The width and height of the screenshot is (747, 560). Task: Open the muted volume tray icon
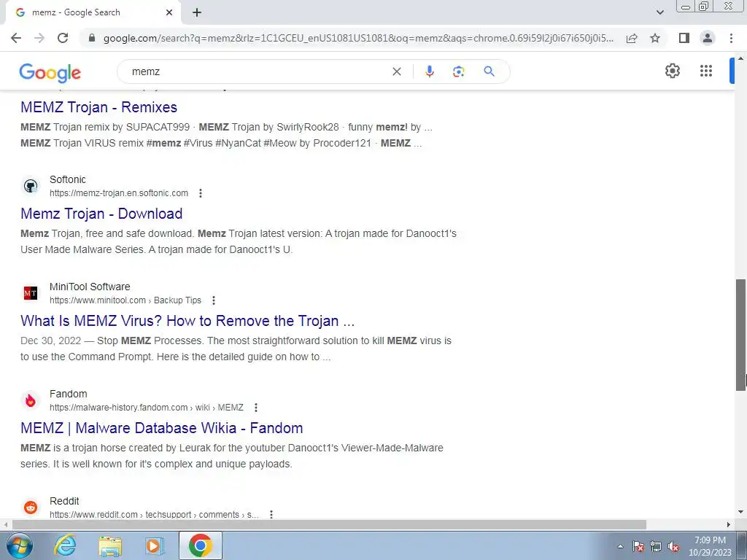(673, 546)
